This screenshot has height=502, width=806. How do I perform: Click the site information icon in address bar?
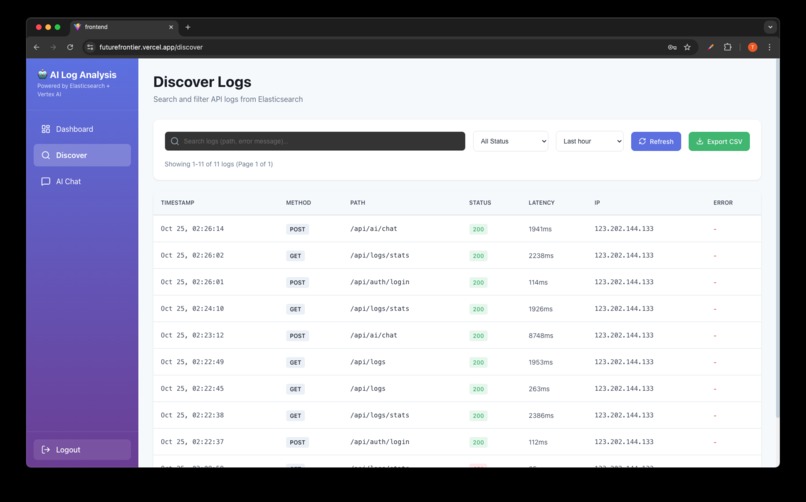pyautogui.click(x=90, y=47)
